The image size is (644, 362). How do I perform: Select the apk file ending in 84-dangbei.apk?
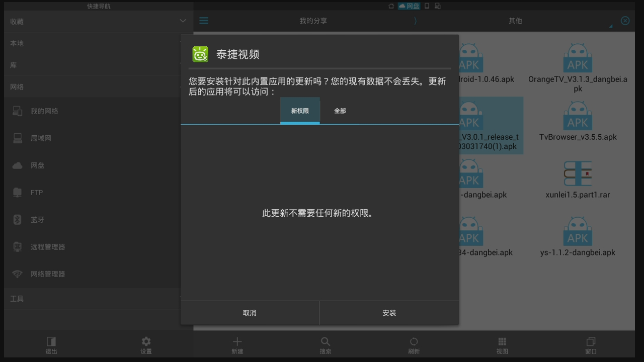486,237
